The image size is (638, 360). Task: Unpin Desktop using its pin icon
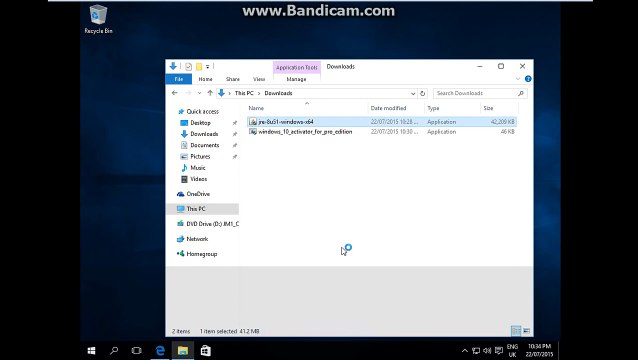(234, 123)
